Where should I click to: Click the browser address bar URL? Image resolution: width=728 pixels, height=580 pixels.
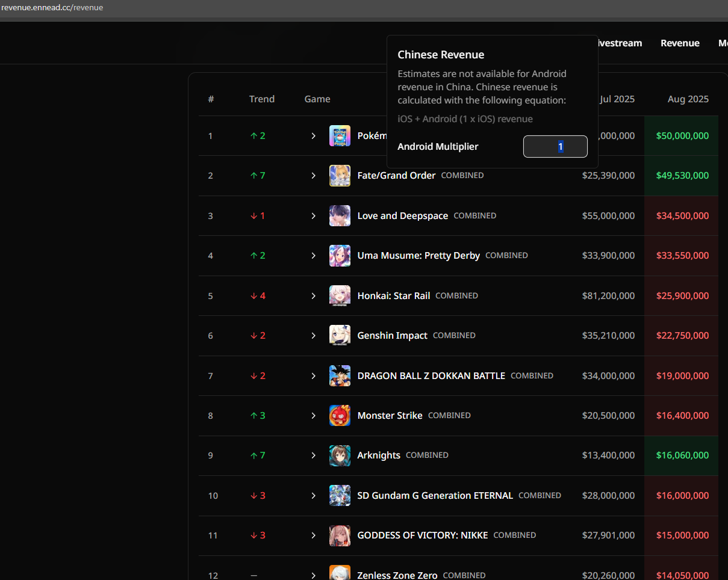(x=52, y=7)
